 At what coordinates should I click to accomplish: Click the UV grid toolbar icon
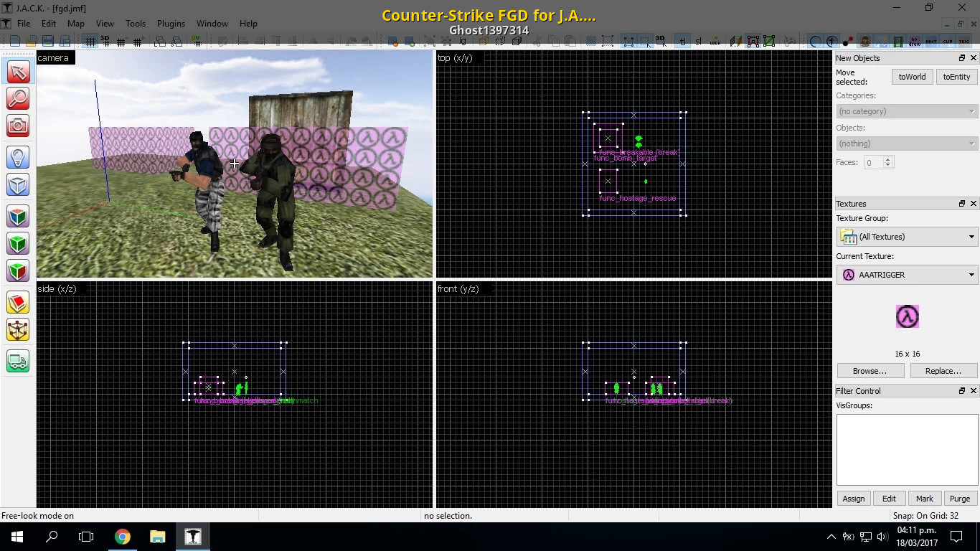tap(197, 42)
